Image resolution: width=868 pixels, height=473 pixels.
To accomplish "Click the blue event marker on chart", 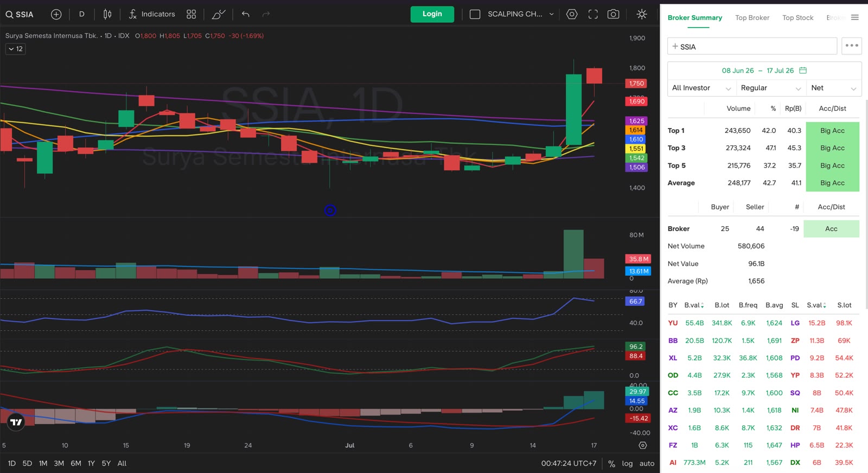I will point(330,210).
